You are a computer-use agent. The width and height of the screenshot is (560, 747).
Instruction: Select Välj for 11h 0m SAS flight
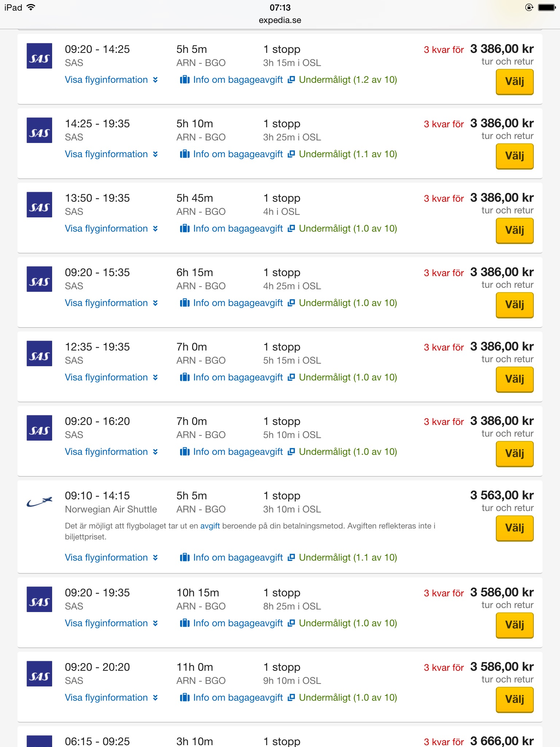pos(514,700)
